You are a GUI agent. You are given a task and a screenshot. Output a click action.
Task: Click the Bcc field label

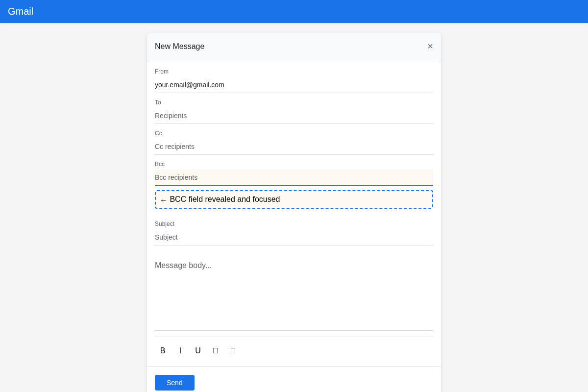tap(160, 164)
